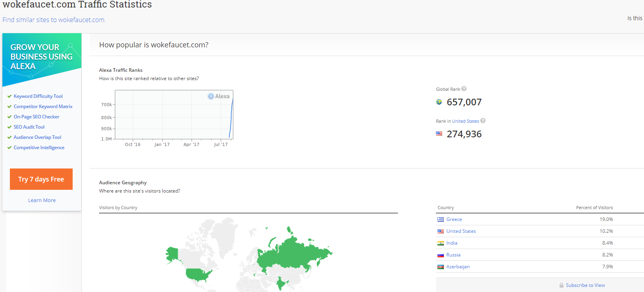Image resolution: width=644 pixels, height=292 pixels.
Task: Open SEO Audit Tool link
Action: click(x=29, y=127)
